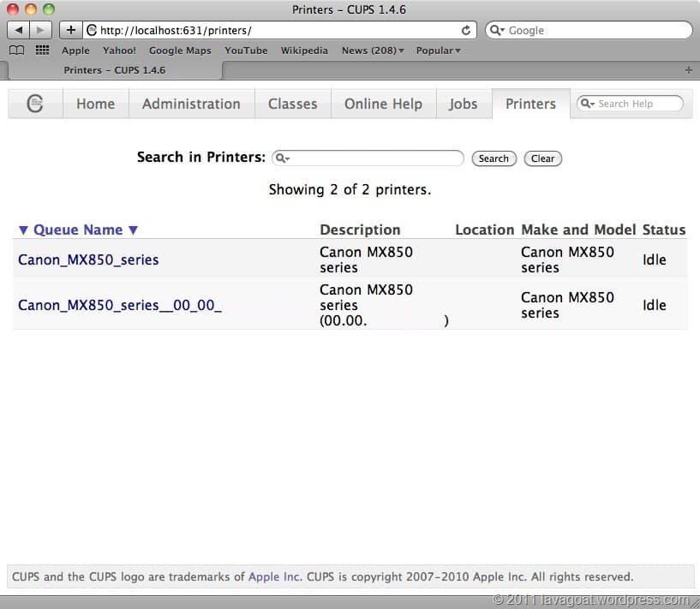700x609 pixels.
Task: Open the Canon_MX850_series printer link
Action: pyautogui.click(x=88, y=260)
